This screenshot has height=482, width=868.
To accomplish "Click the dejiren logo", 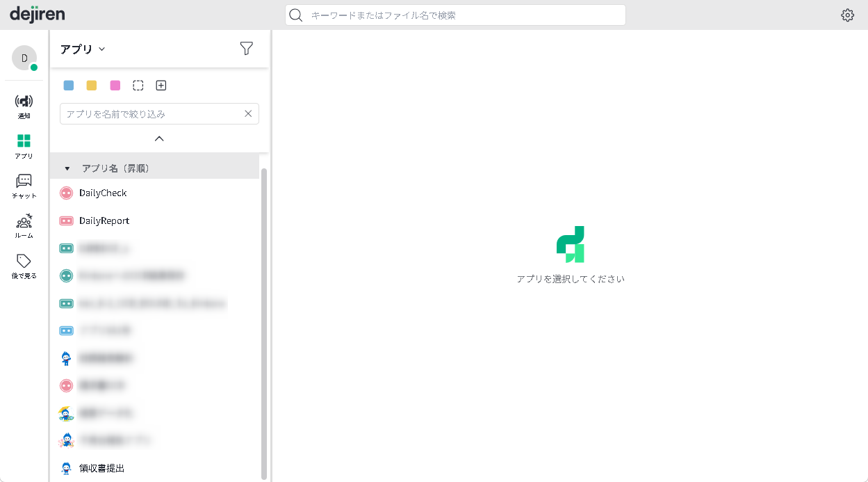I will click(37, 14).
